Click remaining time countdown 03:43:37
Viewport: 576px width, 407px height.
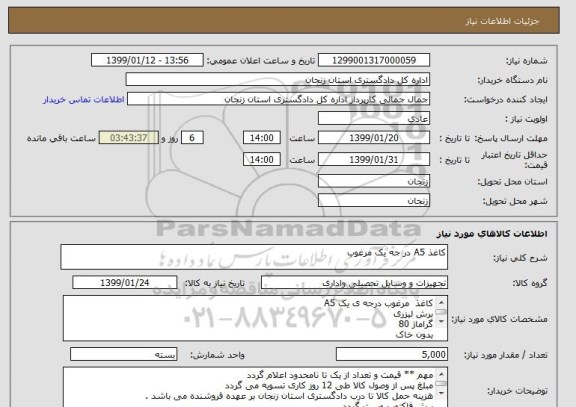pos(129,138)
